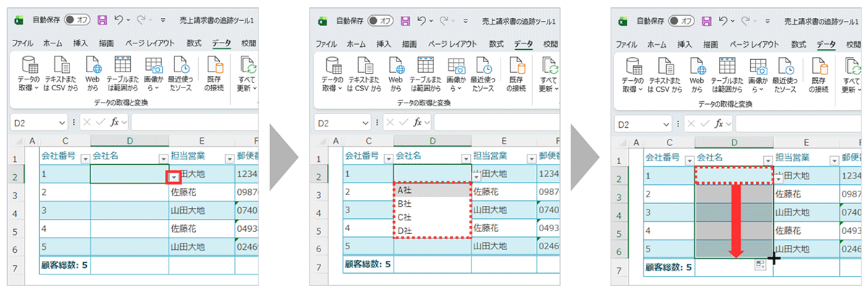The width and height of the screenshot is (868, 289).
Task: Select A社 from the open dropdown list
Action: [x=404, y=189]
